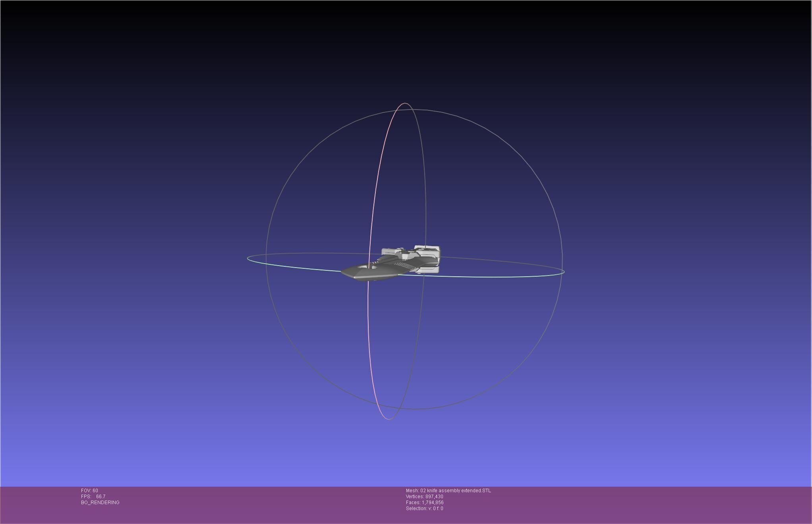812x524 pixels.
Task: Click the FOV: 60 readout
Action: tap(89, 491)
